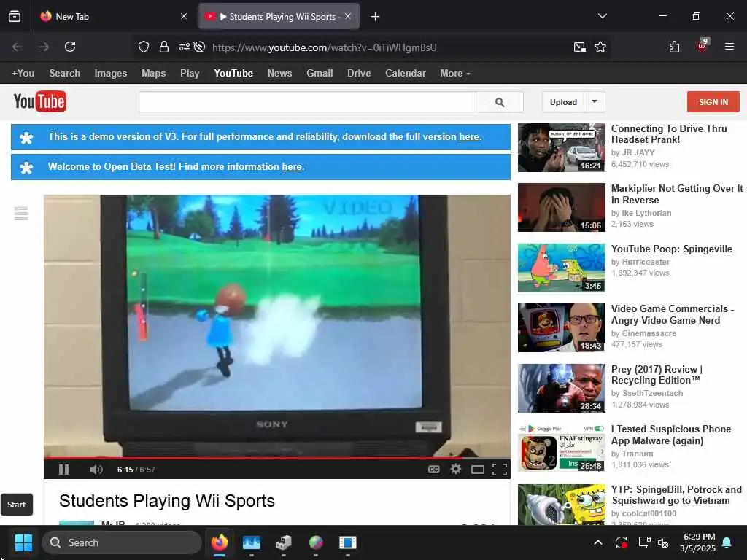747x560 pixels.
Task: Open the Extensions puzzle icon
Action: 674,47
